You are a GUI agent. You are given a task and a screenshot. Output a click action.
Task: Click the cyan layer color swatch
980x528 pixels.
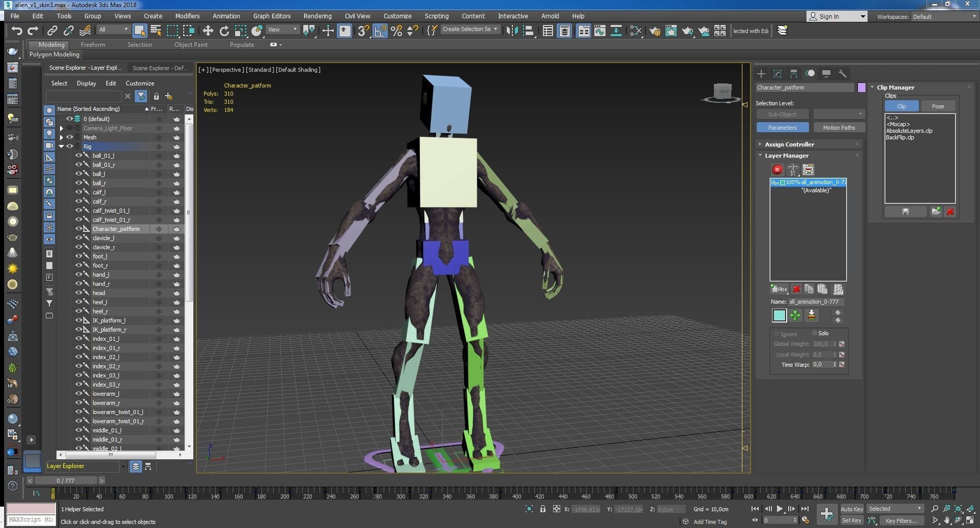[x=779, y=315]
